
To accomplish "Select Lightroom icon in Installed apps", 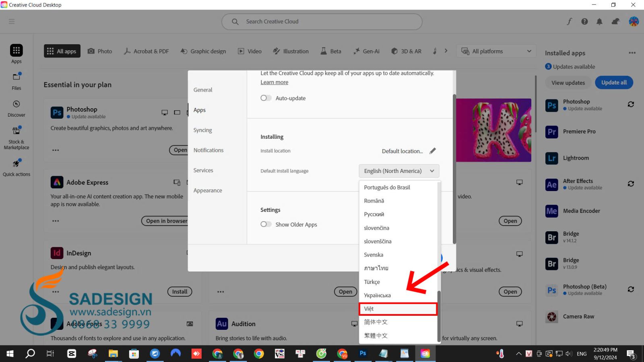I will 552,158.
